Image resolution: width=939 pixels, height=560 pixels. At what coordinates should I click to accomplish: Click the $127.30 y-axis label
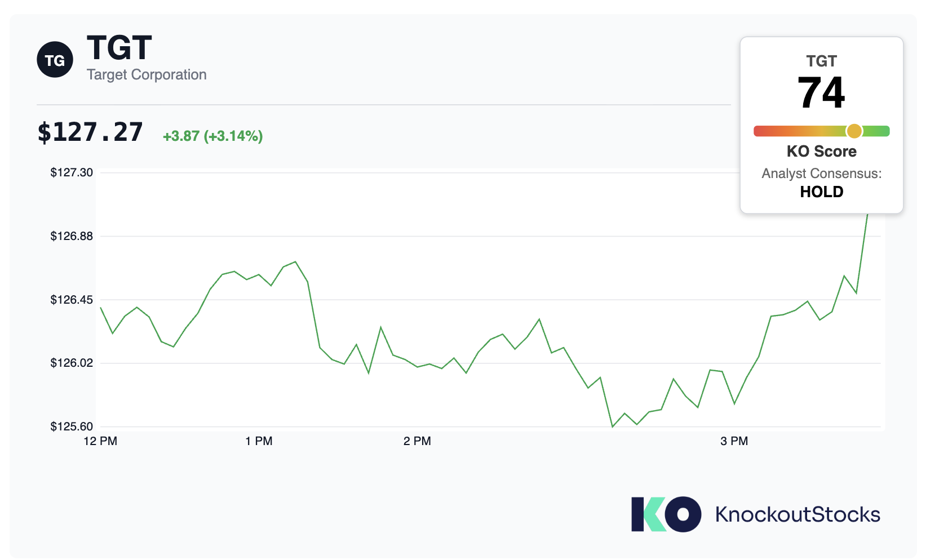[x=72, y=172]
